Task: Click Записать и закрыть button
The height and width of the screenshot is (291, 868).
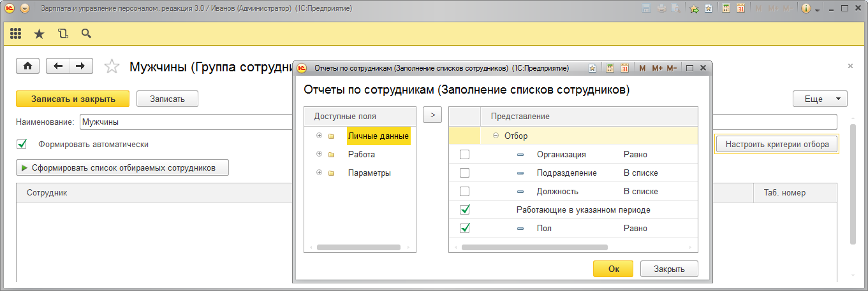Action: (x=73, y=99)
